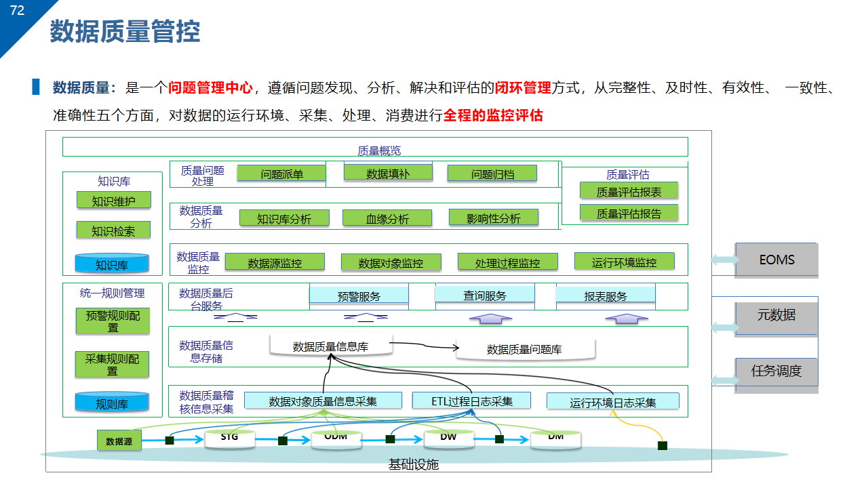
Task: Click the black square between 数据源 and STG
Action: [x=170, y=441]
